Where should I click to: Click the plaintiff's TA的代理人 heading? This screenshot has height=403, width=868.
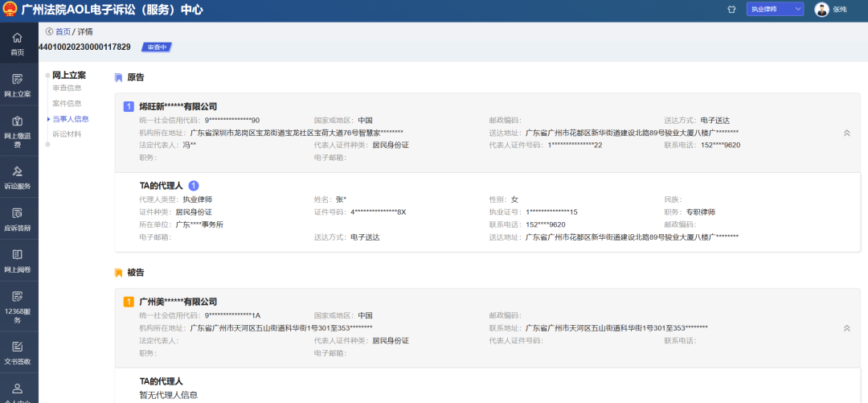[161, 186]
